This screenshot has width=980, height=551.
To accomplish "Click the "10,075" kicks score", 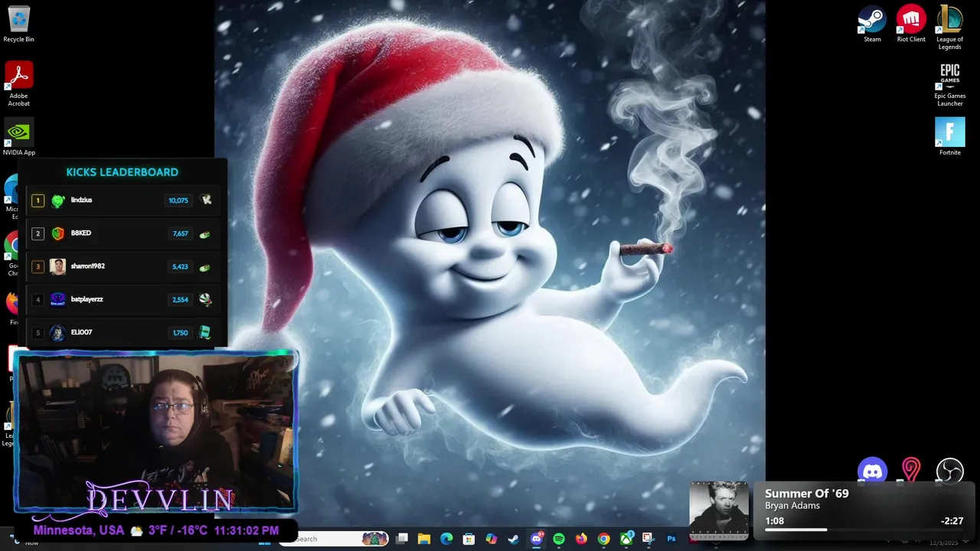I will [x=178, y=201].
